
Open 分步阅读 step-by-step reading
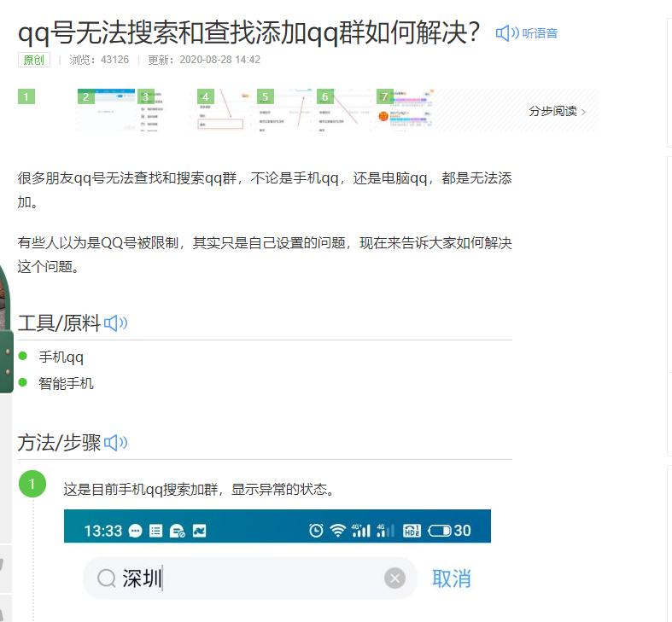(556, 111)
